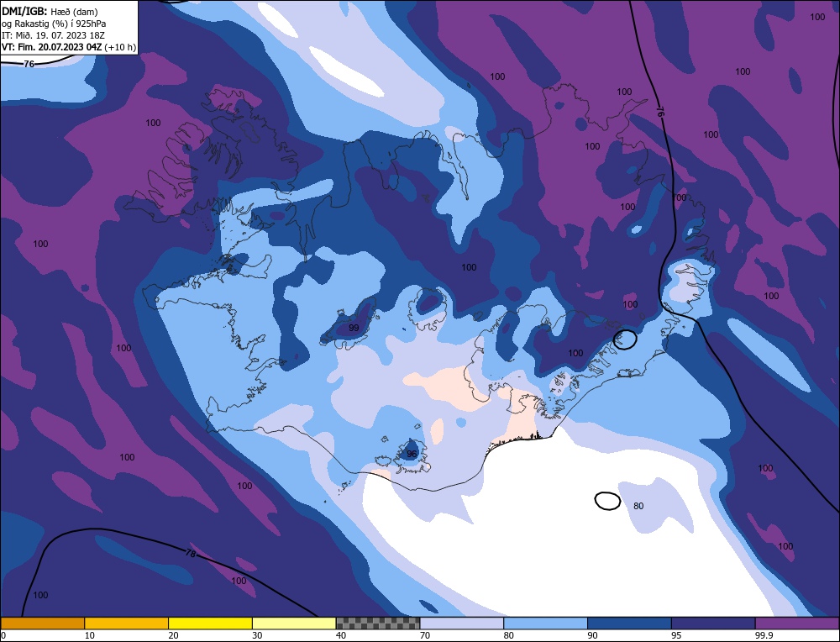Click the '70' legend scale number
The width and height of the screenshot is (840, 642).
(425, 635)
